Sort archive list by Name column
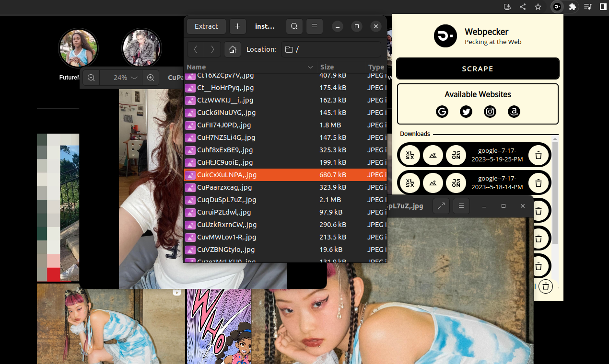 coord(250,67)
